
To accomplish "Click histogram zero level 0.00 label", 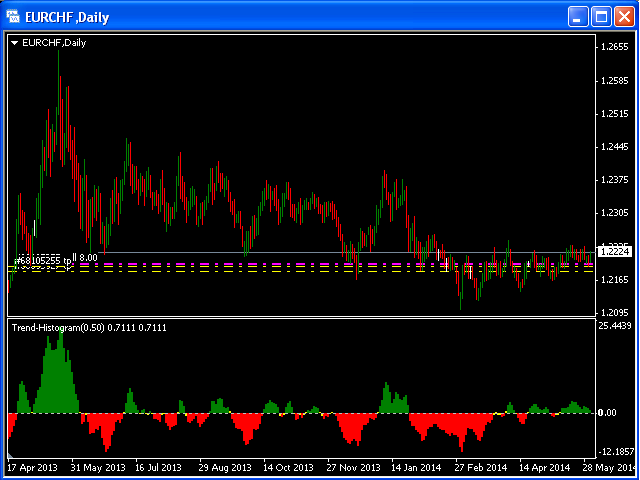I will 607,413.
